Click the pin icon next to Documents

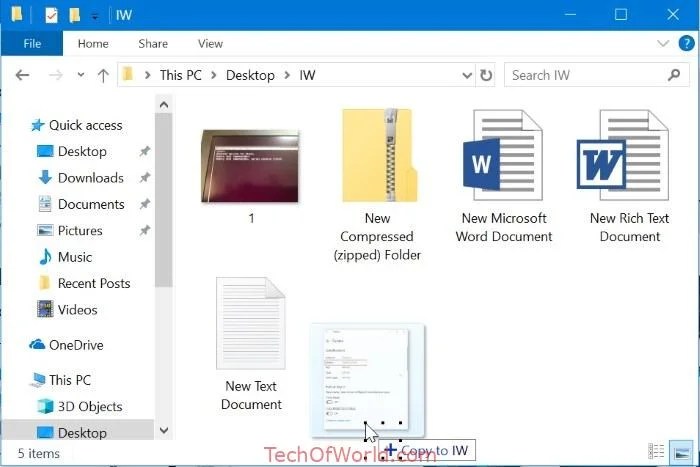[144, 204]
